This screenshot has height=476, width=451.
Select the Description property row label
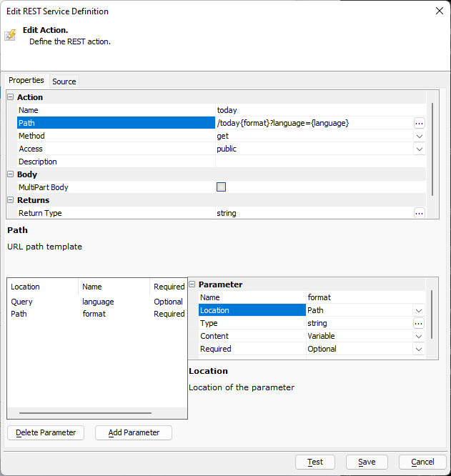(116, 162)
